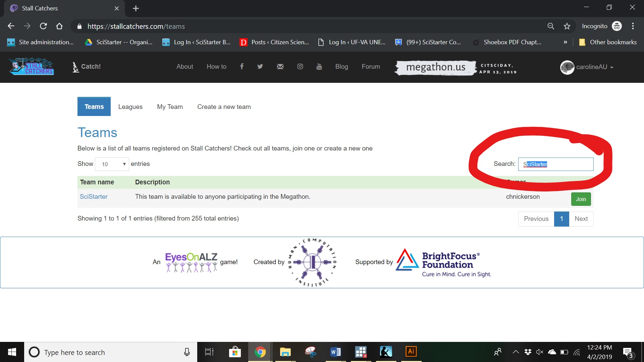Screen dimensions: 644x362
Task: Click the taskbar microphone search icon
Action: pyautogui.click(x=187, y=352)
